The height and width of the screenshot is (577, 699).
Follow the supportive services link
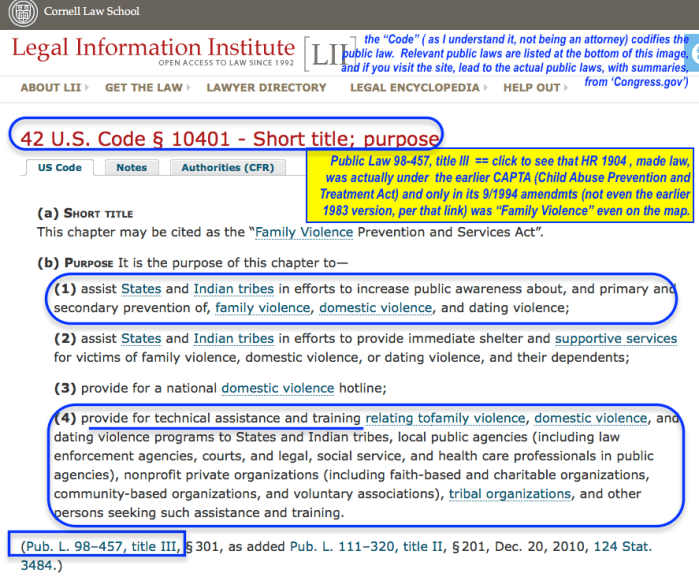pyautogui.click(x=615, y=339)
